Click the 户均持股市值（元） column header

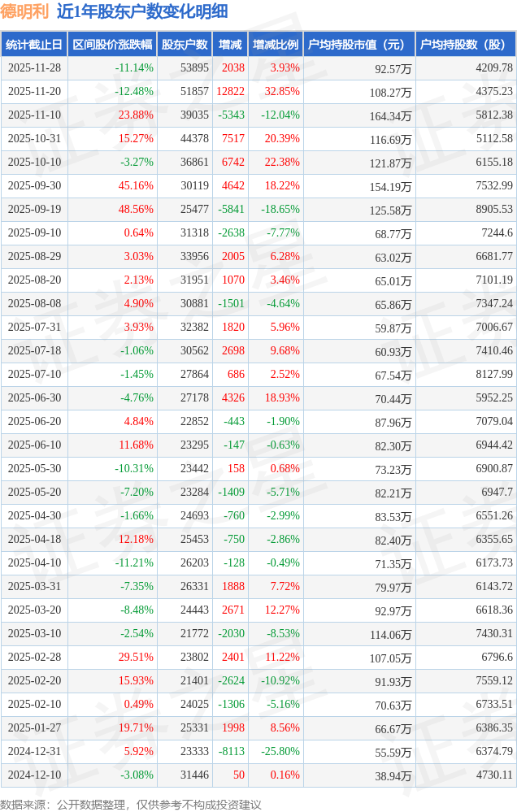[358, 45]
